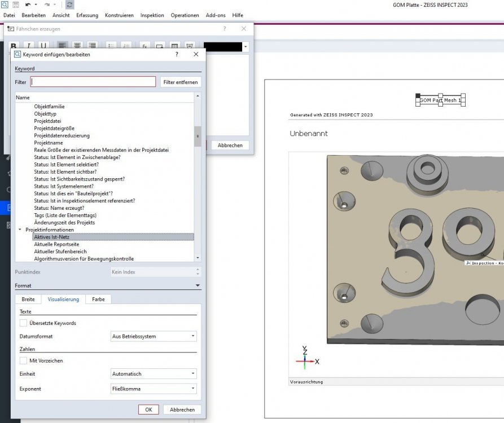Click the undo arrow icon
Screen dimensions: 504x423
(x=28, y=5)
